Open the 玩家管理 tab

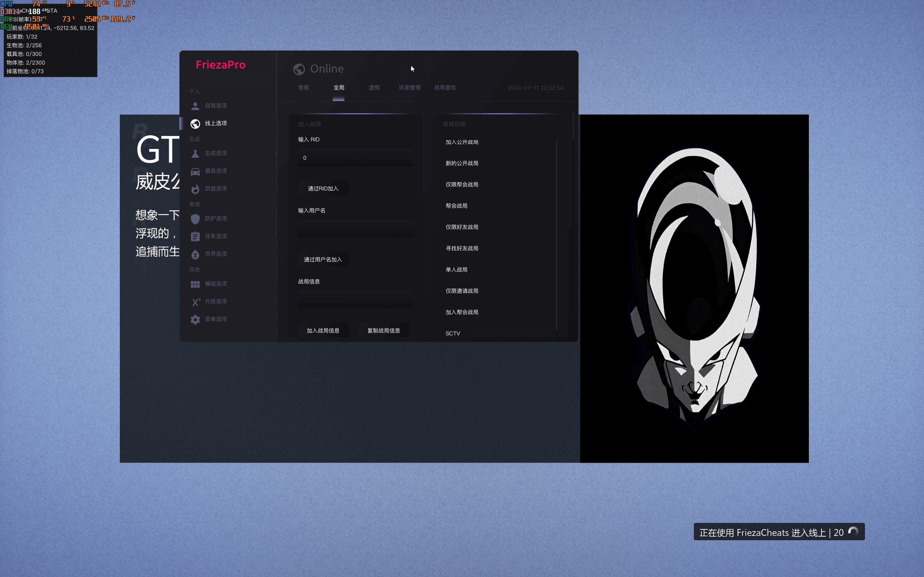(x=409, y=88)
